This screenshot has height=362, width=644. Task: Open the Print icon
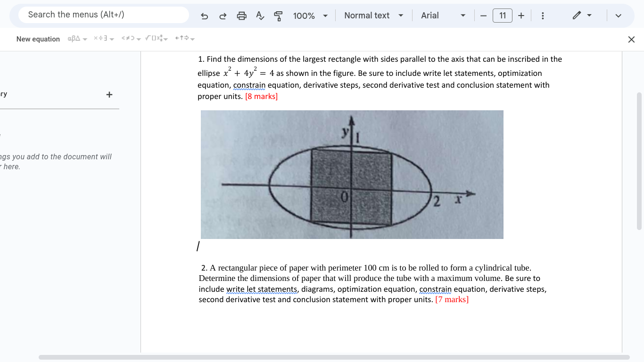click(241, 16)
